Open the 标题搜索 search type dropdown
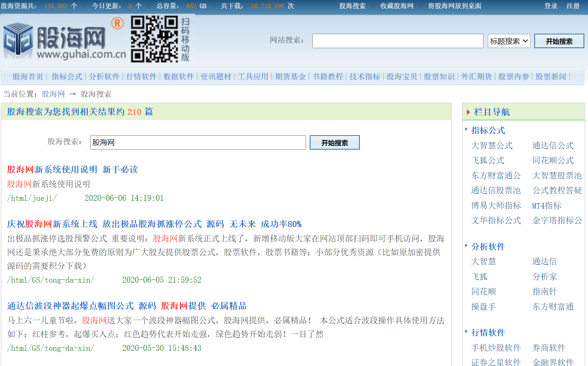The height and width of the screenshot is (366, 588). pyautogui.click(x=509, y=41)
